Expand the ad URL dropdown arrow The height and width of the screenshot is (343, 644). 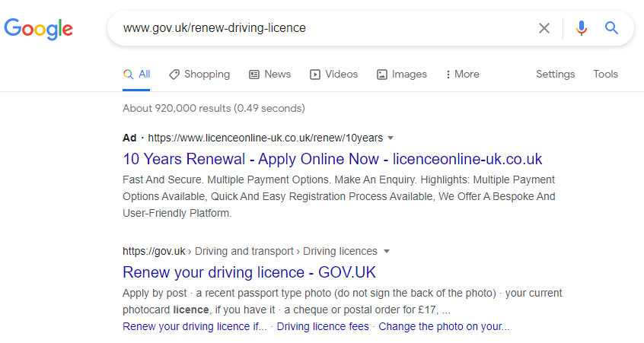point(391,138)
